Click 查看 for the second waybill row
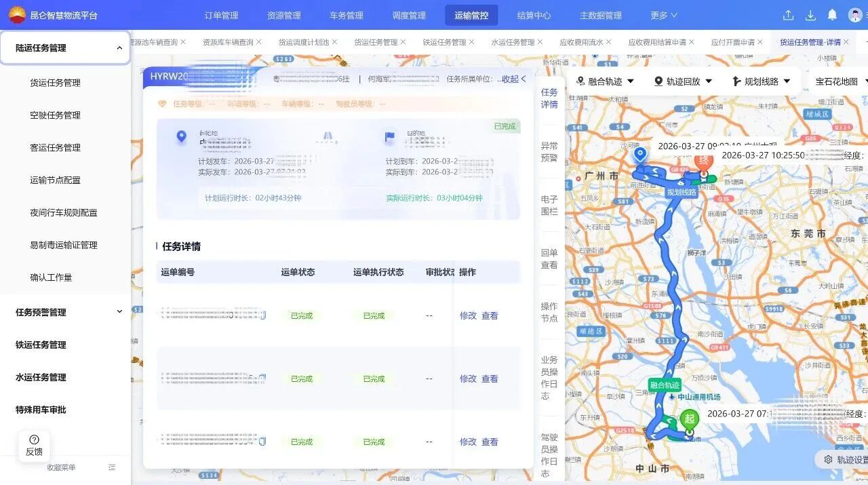Screen dimensions: 868x485 click(490, 379)
